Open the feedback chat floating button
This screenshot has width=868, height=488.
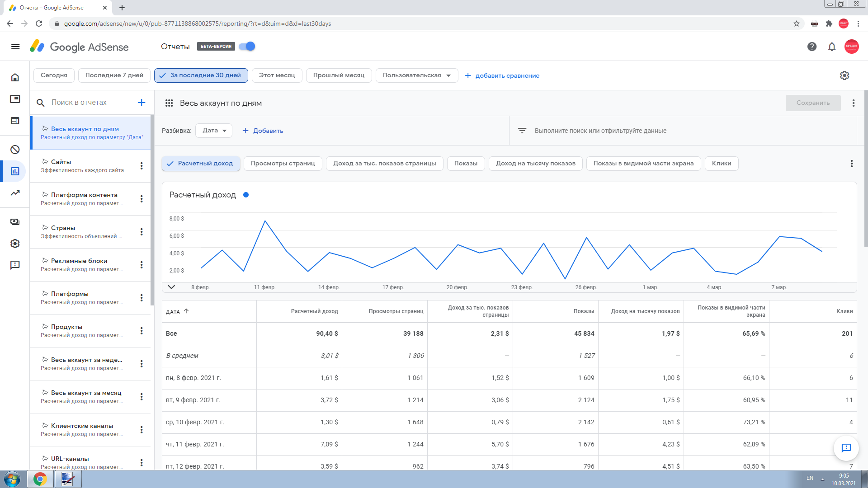click(x=846, y=447)
